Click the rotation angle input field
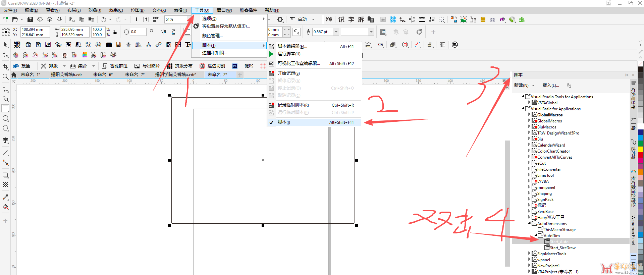This screenshot has height=275, width=644. (x=138, y=32)
